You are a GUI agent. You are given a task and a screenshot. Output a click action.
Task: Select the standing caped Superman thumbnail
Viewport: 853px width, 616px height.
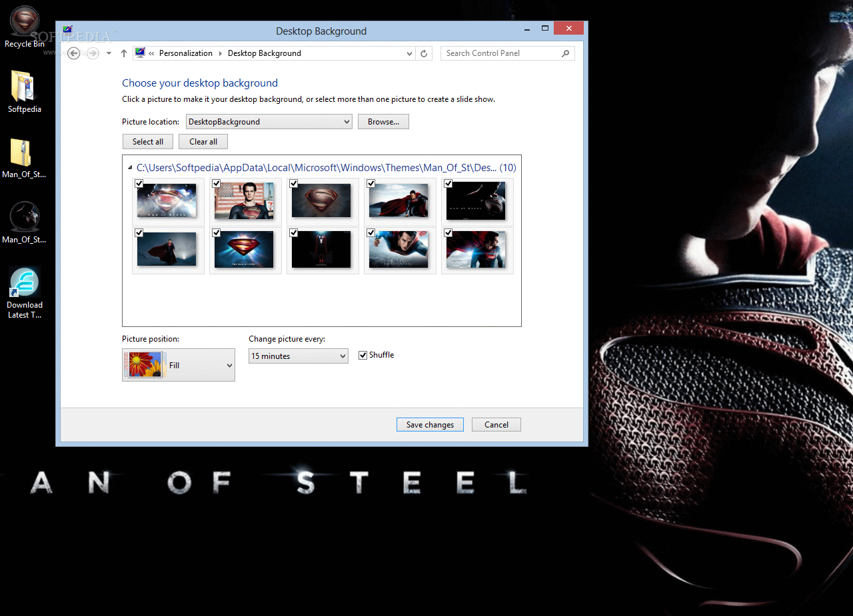coord(167,250)
